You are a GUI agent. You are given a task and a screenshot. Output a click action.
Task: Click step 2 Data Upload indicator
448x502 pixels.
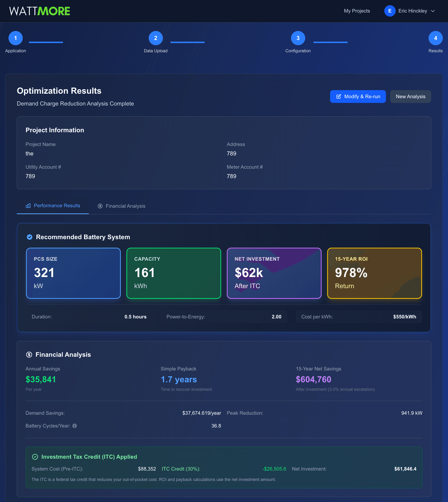[156, 38]
